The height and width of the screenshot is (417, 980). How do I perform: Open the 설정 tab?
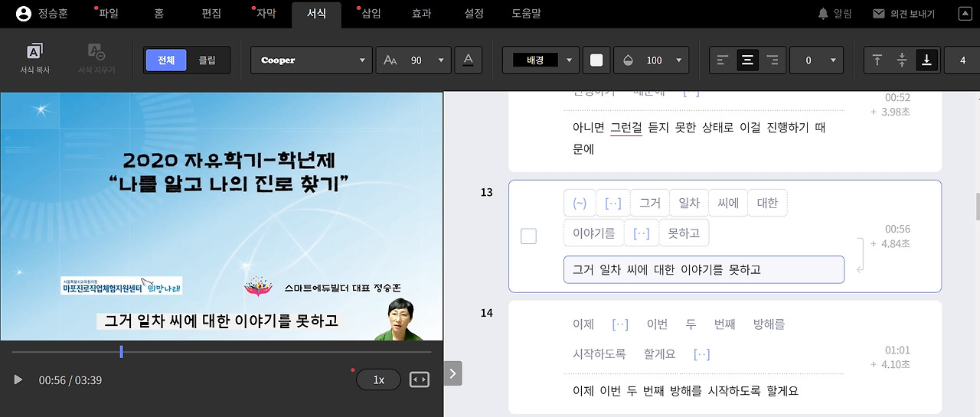[x=474, y=13]
